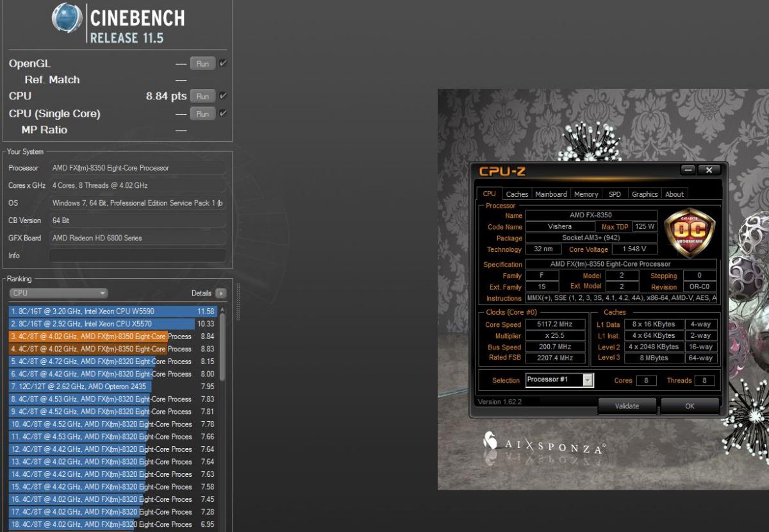Click the Level 3 8 MBytes value
This screenshot has height=532, width=769.
tap(653, 358)
